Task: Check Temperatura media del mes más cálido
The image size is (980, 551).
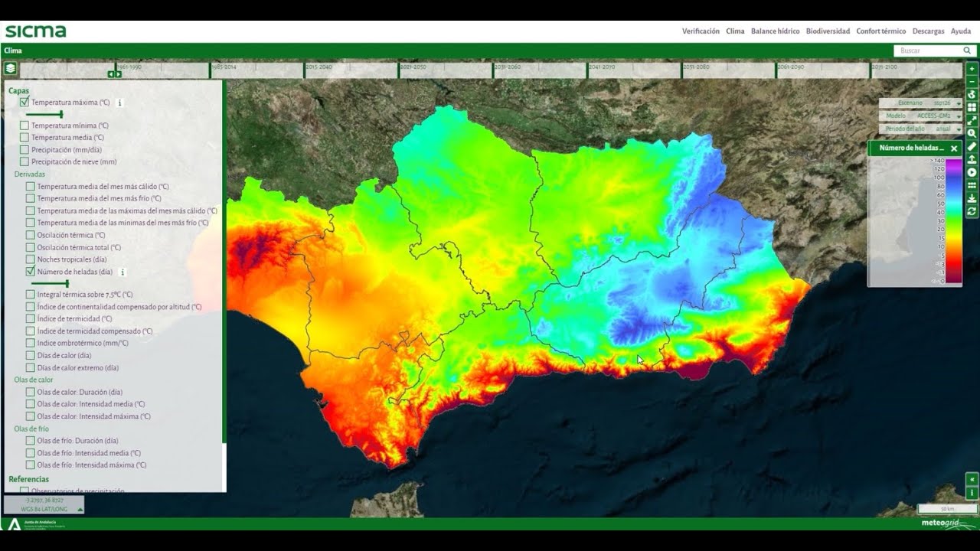Action: pyautogui.click(x=31, y=187)
